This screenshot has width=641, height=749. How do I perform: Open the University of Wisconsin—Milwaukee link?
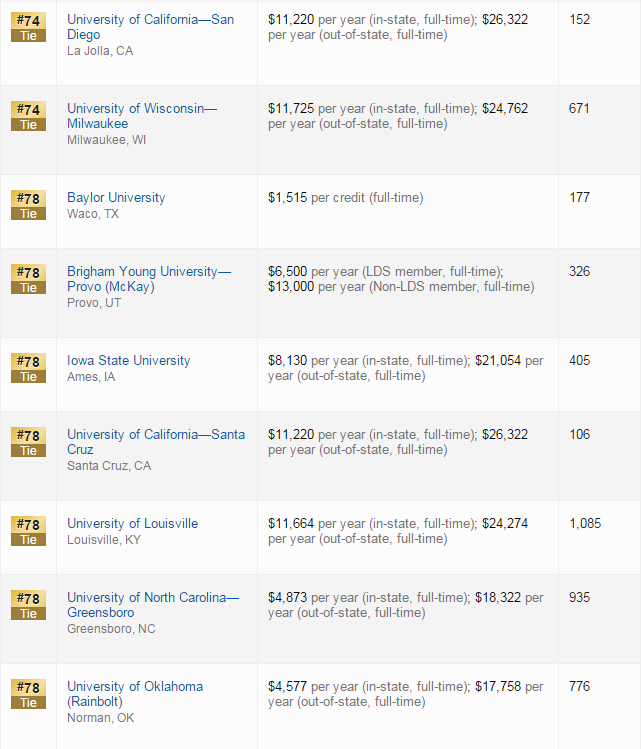tap(141, 109)
